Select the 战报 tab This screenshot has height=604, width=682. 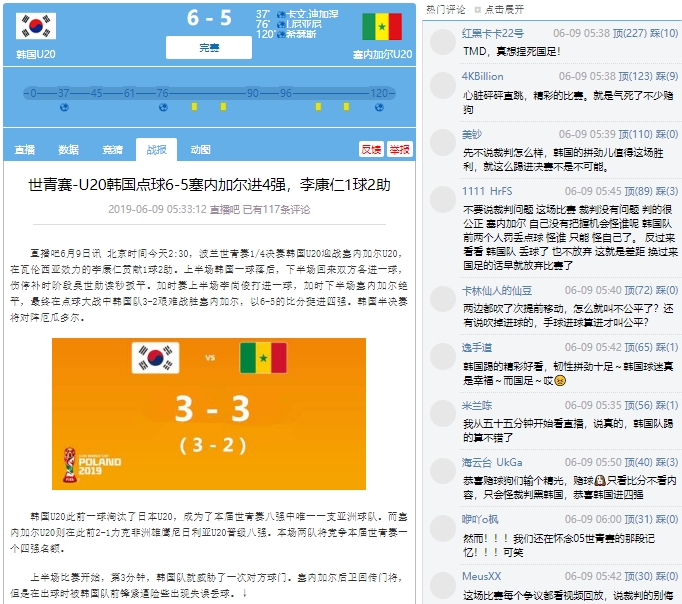coord(157,150)
